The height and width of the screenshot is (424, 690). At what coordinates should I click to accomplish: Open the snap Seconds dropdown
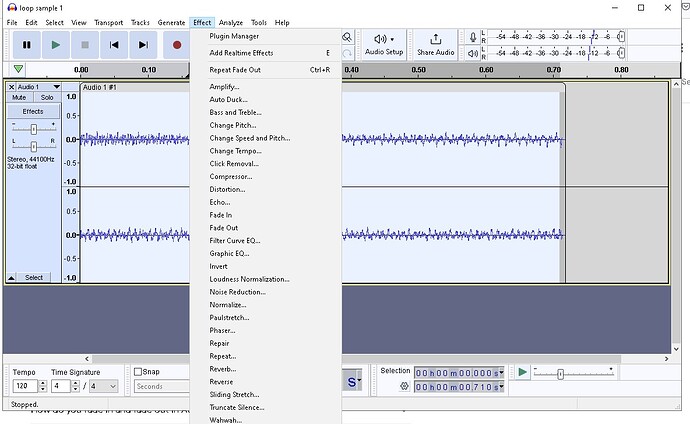pos(162,386)
